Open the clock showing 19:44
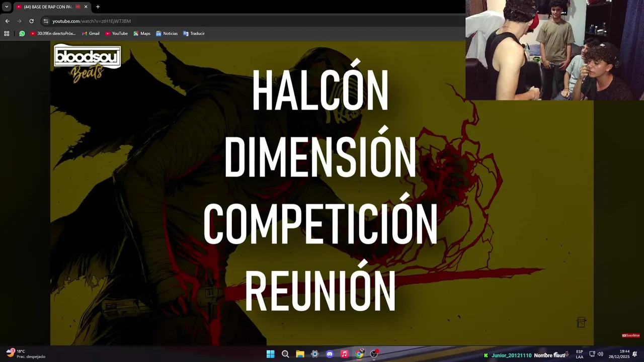Viewport: 644px width, 362px height. click(x=619, y=354)
